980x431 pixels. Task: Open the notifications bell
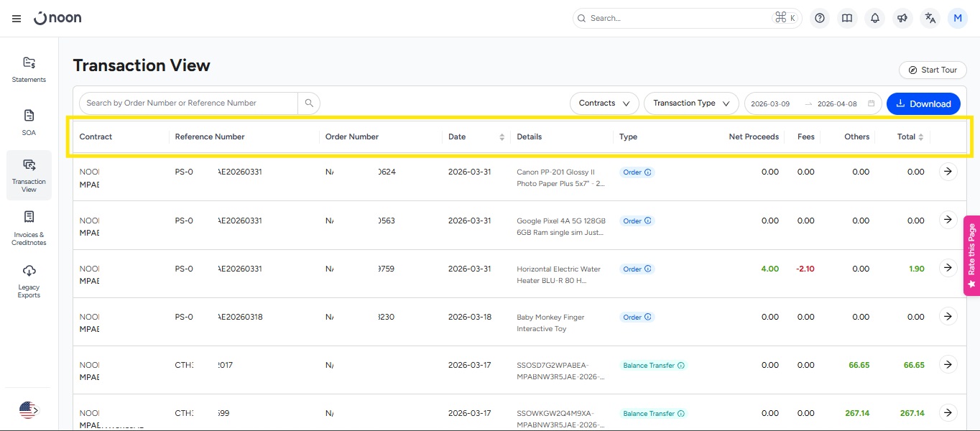click(x=874, y=19)
